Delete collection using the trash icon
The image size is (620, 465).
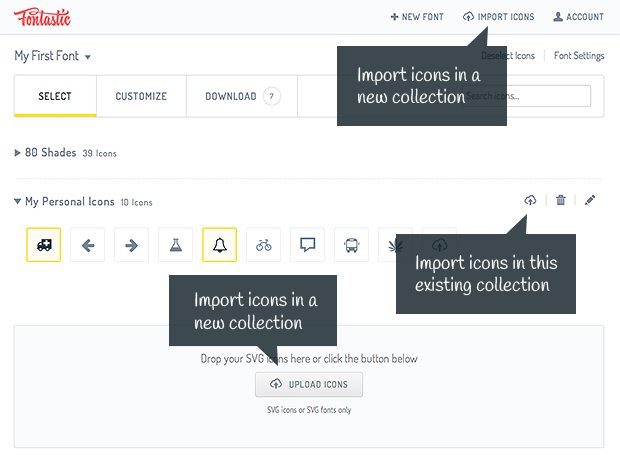point(560,200)
